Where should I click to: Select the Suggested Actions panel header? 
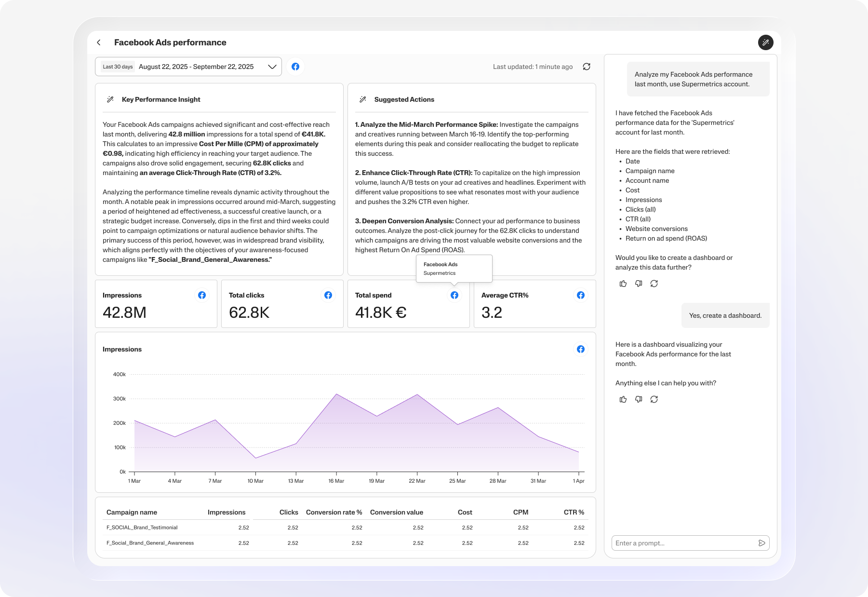click(404, 99)
